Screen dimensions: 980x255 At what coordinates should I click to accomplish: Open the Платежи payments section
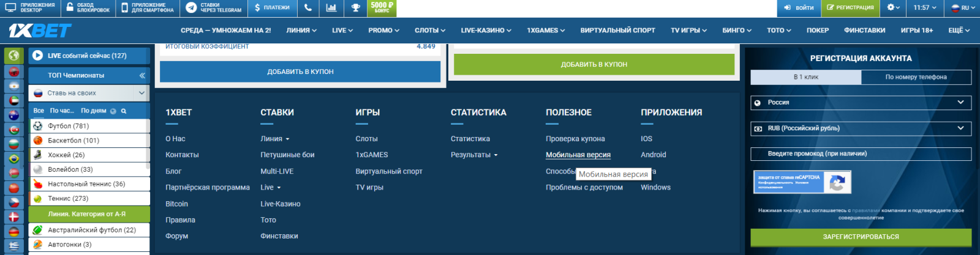click(271, 7)
